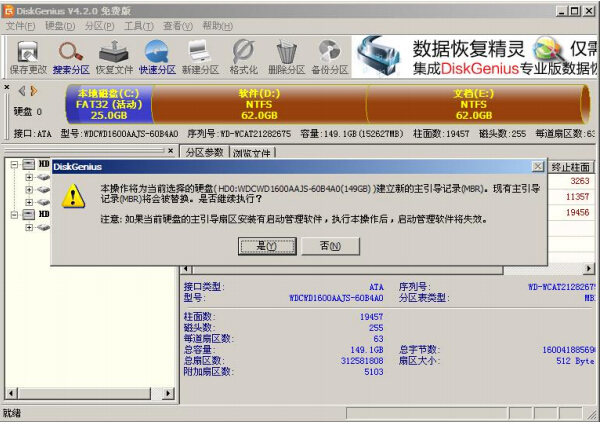Screen dimensions: 602x424
Task: Minimize the DiskGenius main window
Action: pos(562,11)
